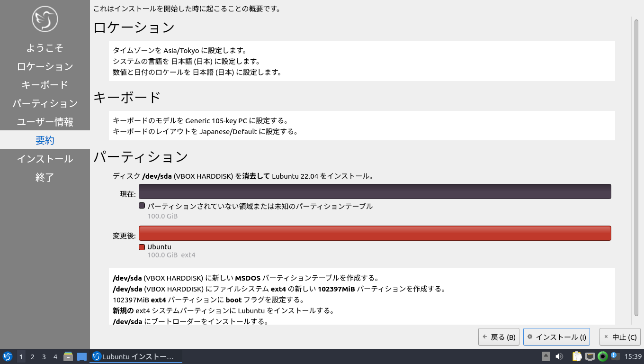This screenshot has width=644, height=364.
Task: Click the green circular tray icon
Action: [x=603, y=356]
